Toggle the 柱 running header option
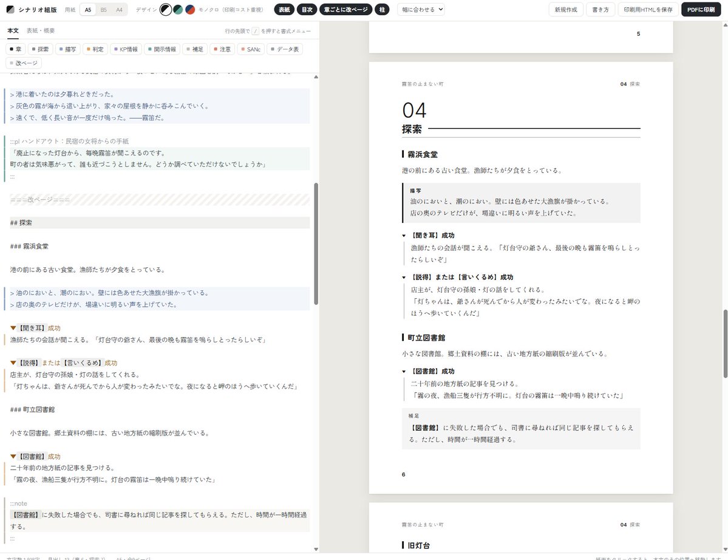This screenshot has width=728, height=560. pos(382,9)
